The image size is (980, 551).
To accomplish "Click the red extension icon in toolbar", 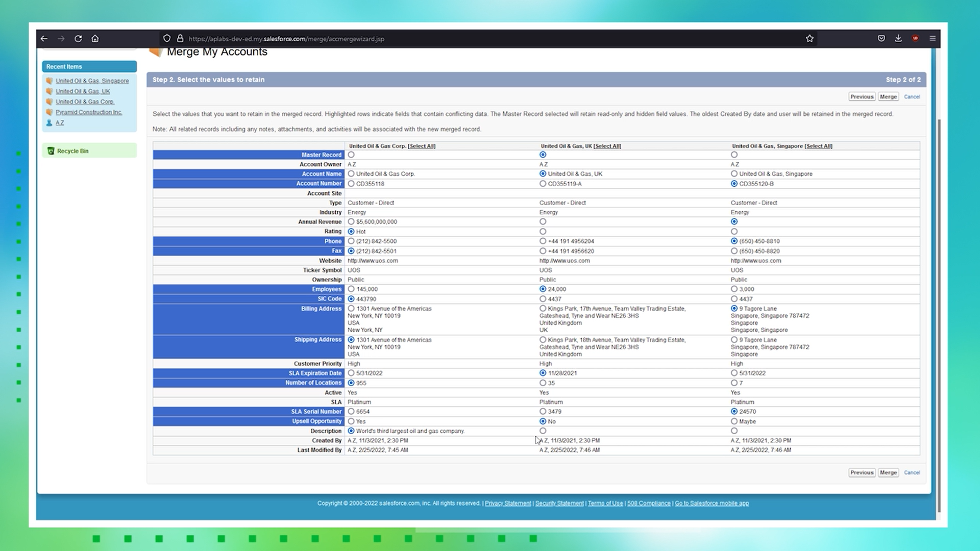I will pyautogui.click(x=916, y=39).
